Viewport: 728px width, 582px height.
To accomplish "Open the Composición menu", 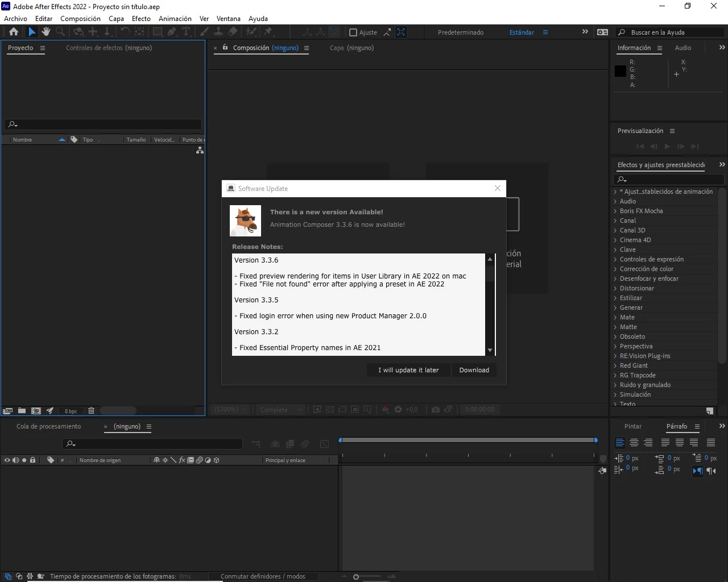I will coord(80,19).
